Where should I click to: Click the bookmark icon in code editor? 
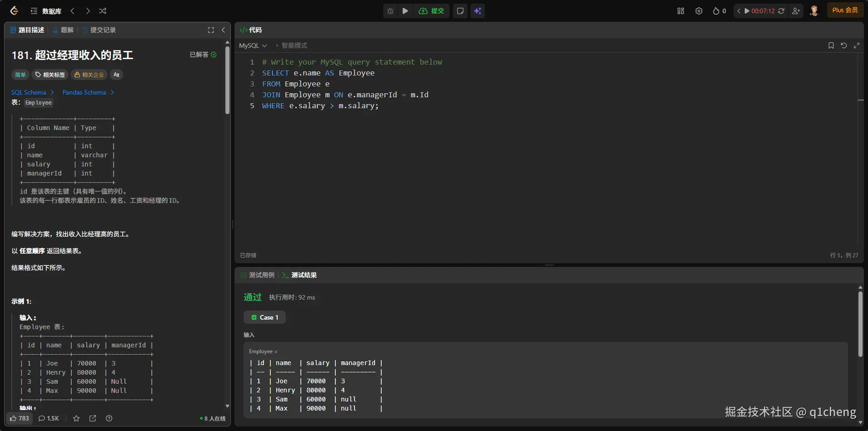click(831, 45)
